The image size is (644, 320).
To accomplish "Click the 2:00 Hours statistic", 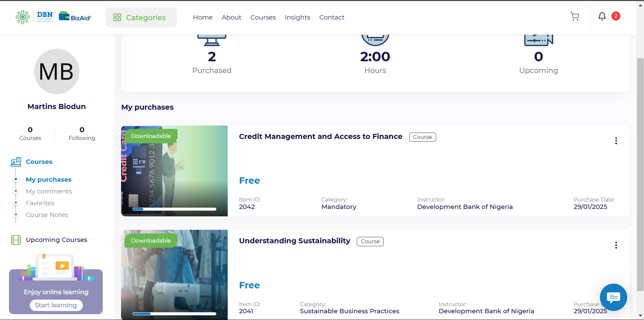I will pyautogui.click(x=375, y=62).
